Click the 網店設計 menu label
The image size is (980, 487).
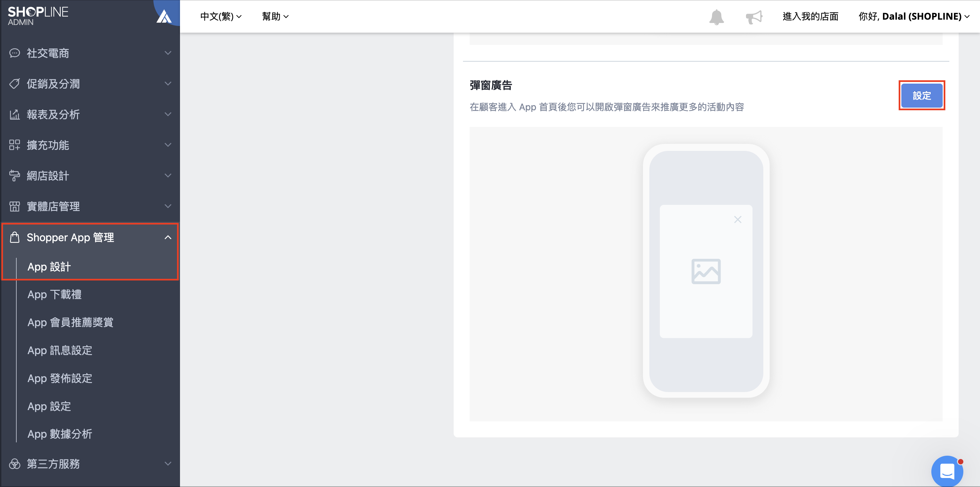48,175
